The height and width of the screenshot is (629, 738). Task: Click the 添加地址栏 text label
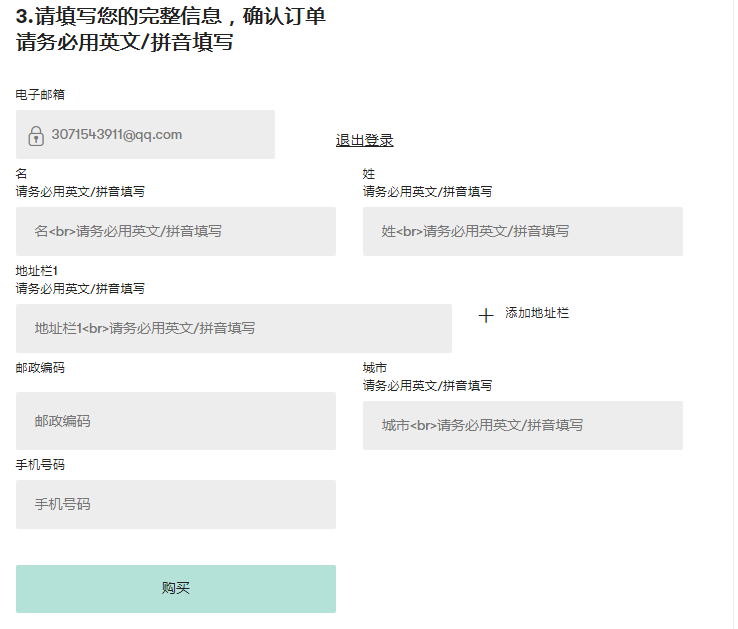(x=537, y=313)
